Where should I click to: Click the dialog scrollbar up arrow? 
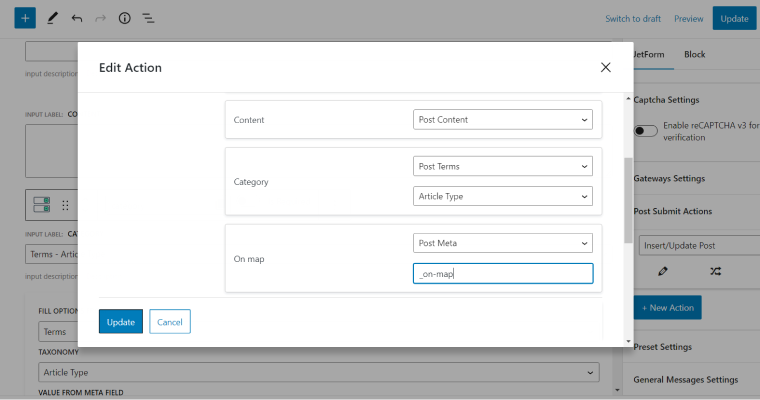[x=628, y=99]
